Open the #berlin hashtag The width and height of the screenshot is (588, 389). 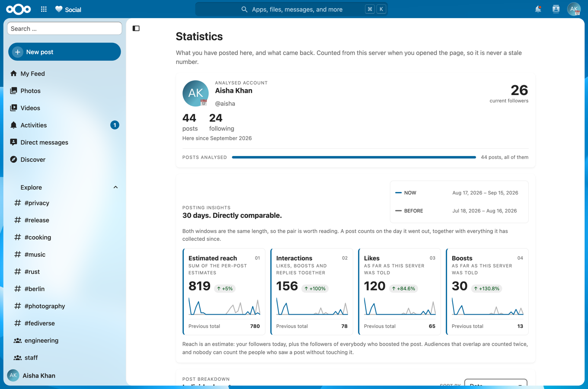(64, 289)
